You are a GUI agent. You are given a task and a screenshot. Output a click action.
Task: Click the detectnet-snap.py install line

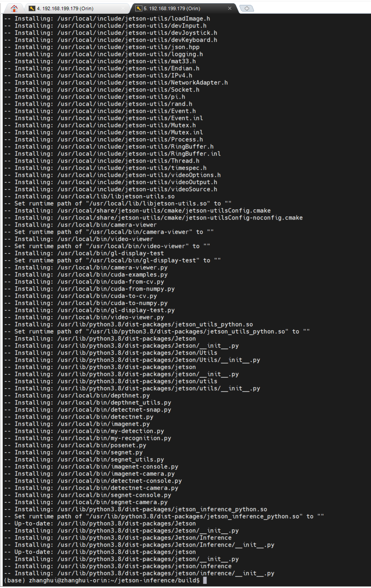coord(93,410)
